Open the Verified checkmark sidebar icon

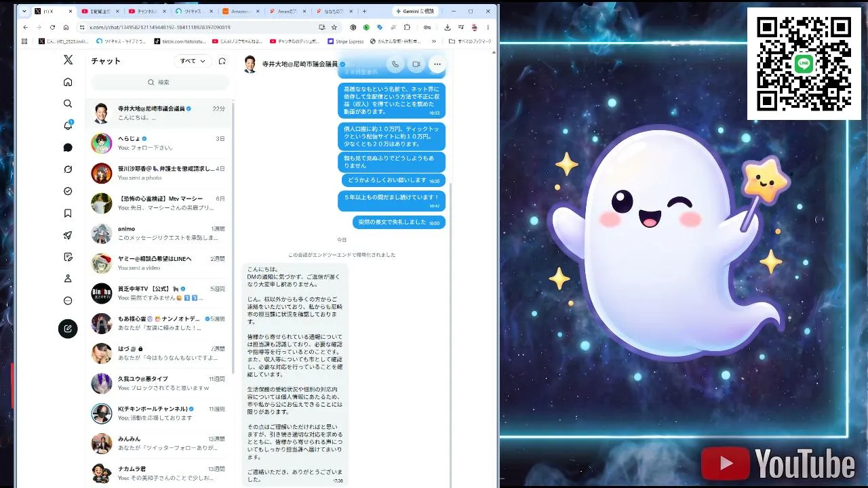68,191
